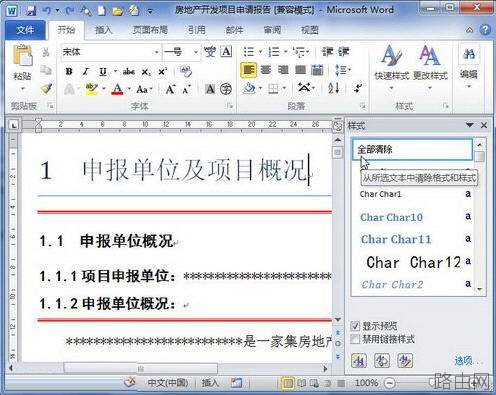This screenshot has width=496, height=395.
Task: Switch to the 引用 References tab
Action: tap(196, 30)
